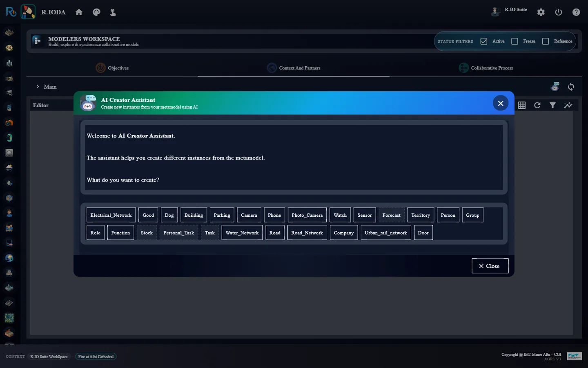The width and height of the screenshot is (588, 368).
Task: Click the IMT Mines logo in footer
Action: [574, 356]
